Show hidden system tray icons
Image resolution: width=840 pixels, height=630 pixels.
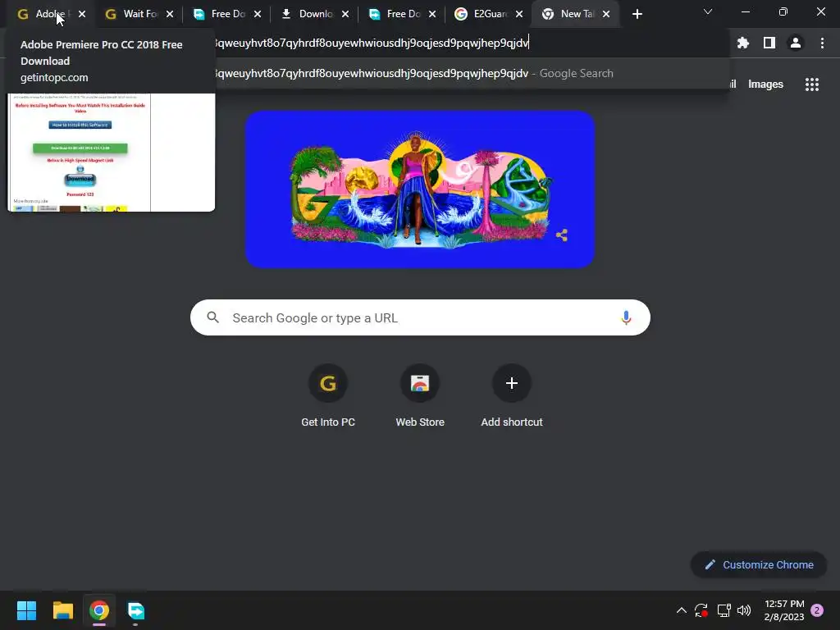pos(682,610)
